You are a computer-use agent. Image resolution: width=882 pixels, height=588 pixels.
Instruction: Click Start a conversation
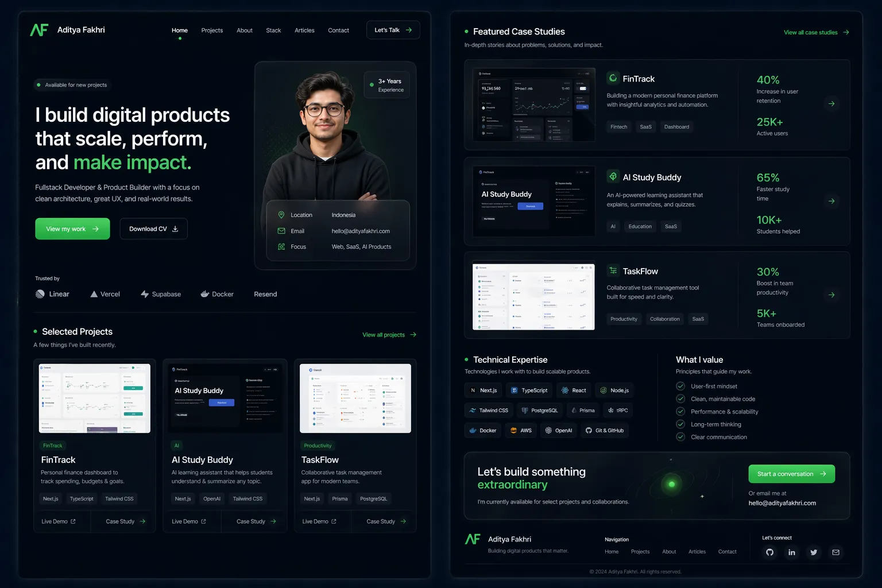coord(791,474)
